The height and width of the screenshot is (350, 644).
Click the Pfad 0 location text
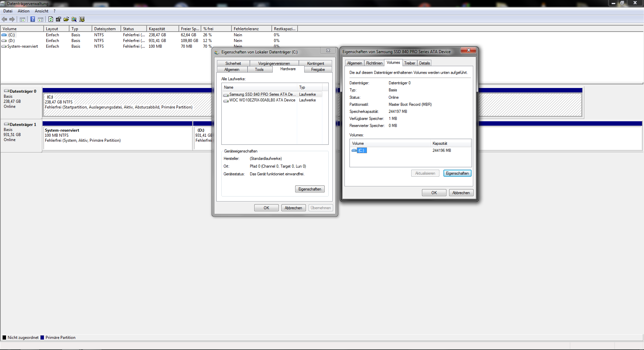278,166
